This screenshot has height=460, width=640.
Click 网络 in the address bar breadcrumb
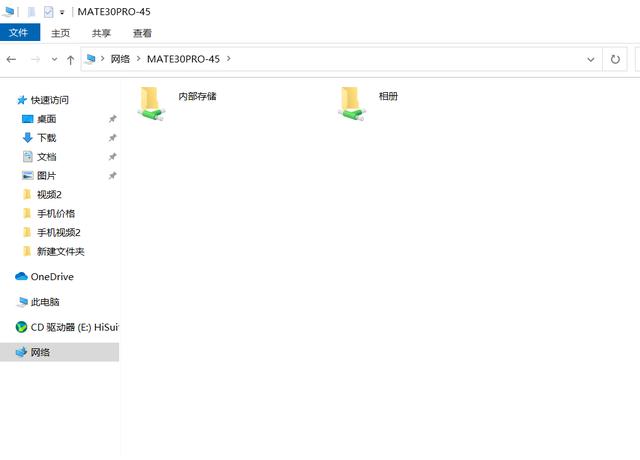120,59
